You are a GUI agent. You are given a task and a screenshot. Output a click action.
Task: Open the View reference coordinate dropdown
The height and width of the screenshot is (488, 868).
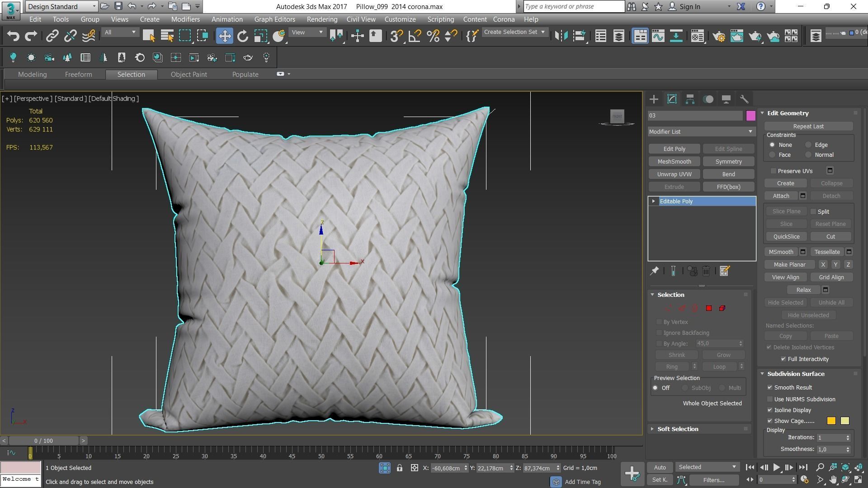307,32
